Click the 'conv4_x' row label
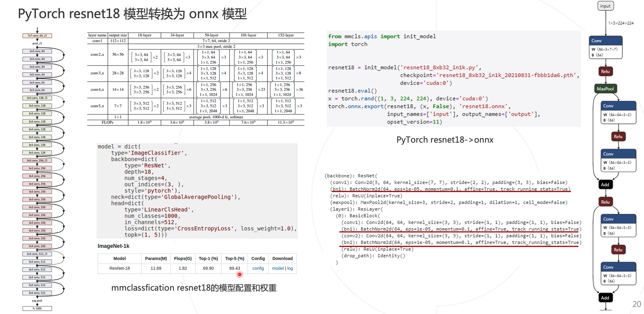 pos(97,89)
